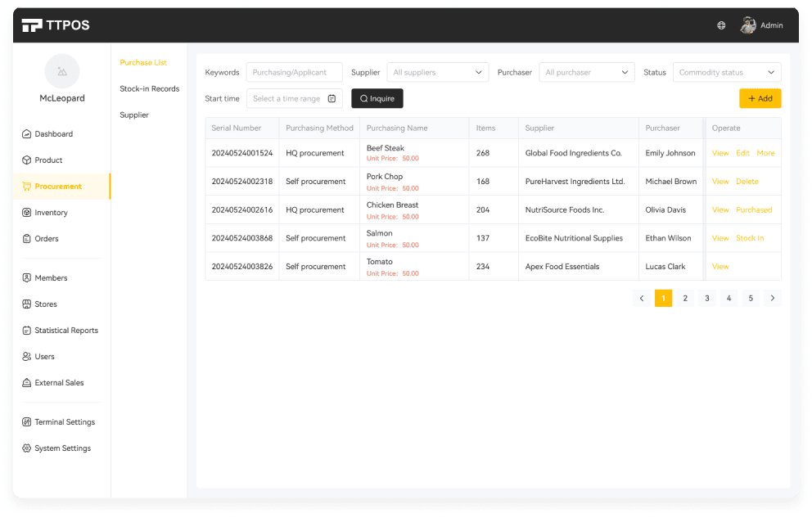Screen dimensions: 812x518
Task: Click the Inquire search button
Action: click(x=377, y=98)
